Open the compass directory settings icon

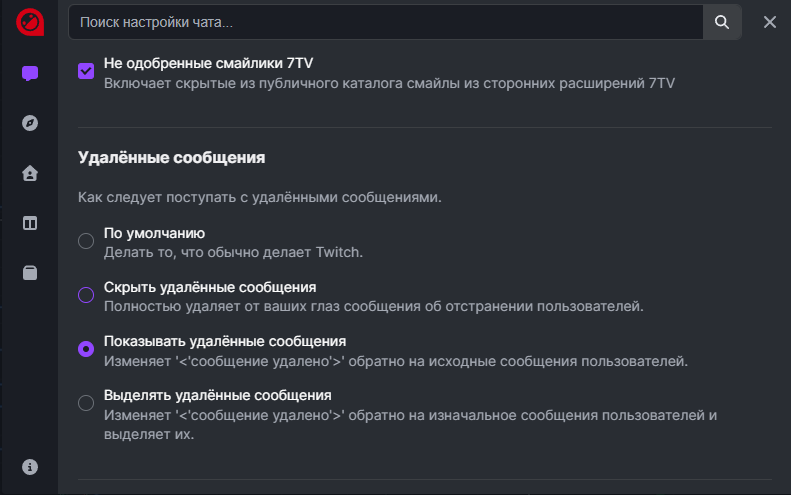(x=30, y=123)
